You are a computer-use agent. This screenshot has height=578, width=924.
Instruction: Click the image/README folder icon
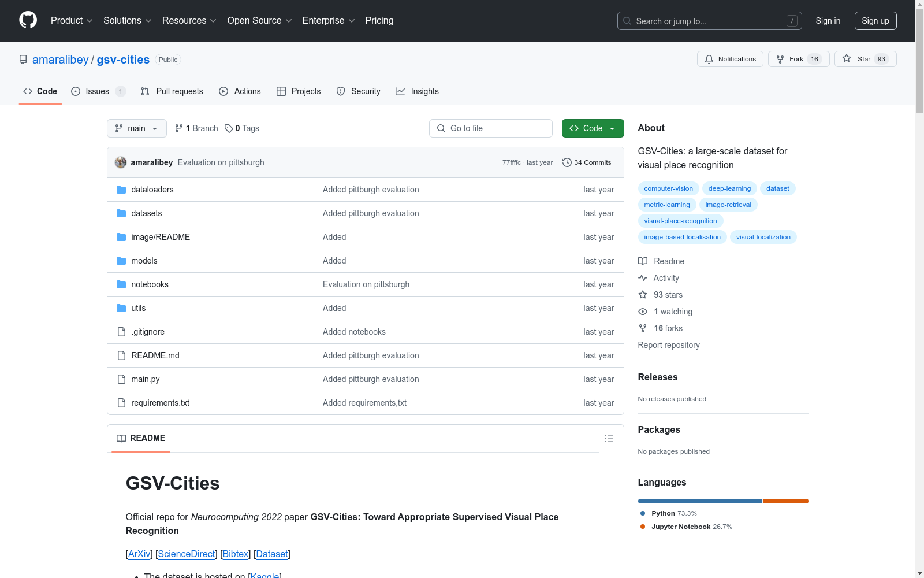(x=121, y=237)
